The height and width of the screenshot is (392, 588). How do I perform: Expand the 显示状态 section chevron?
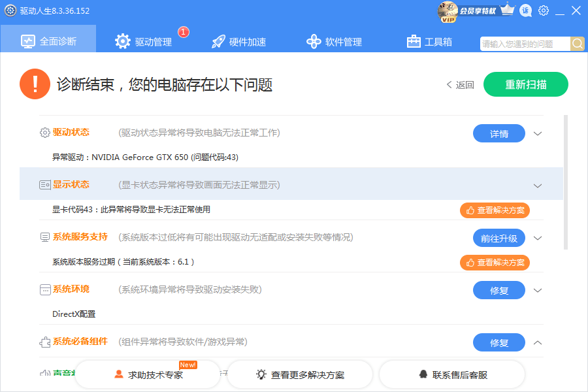pos(538,186)
